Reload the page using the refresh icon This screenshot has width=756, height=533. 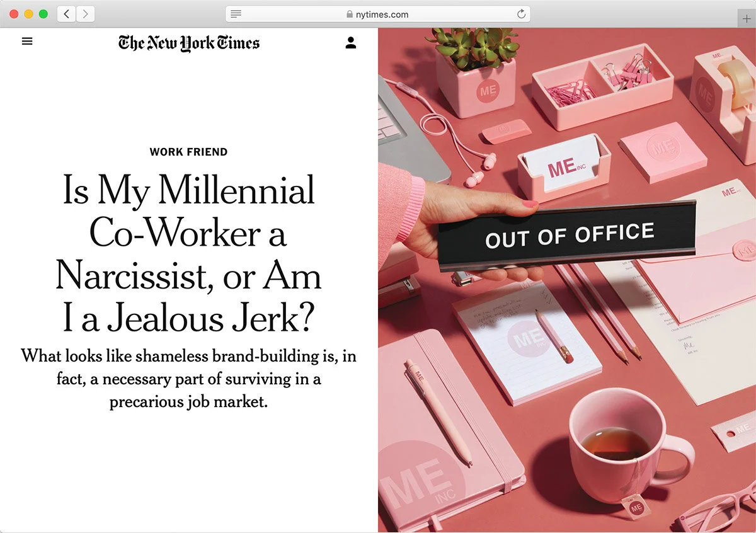pos(521,14)
